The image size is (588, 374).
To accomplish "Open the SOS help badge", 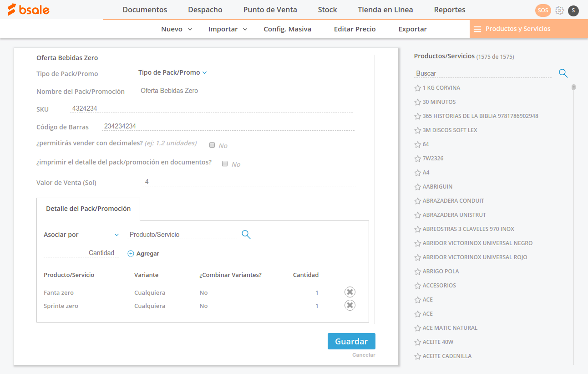I will point(543,10).
